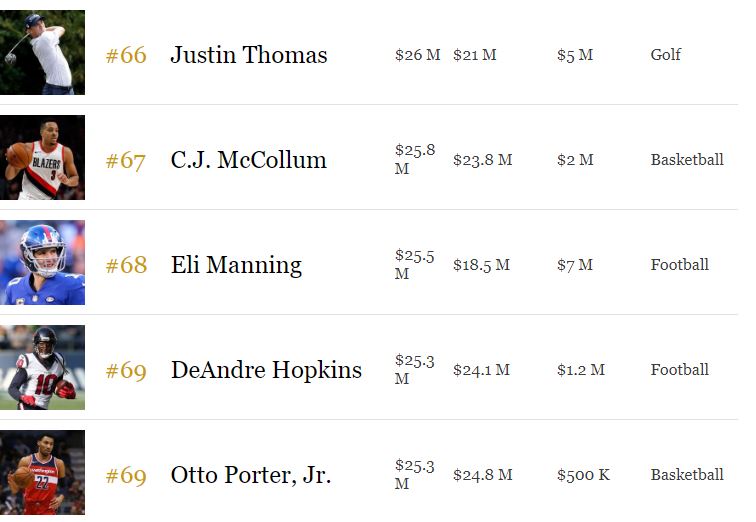This screenshot has height=522, width=756.
Task: Click $500 K endorsements value
Action: tap(583, 475)
